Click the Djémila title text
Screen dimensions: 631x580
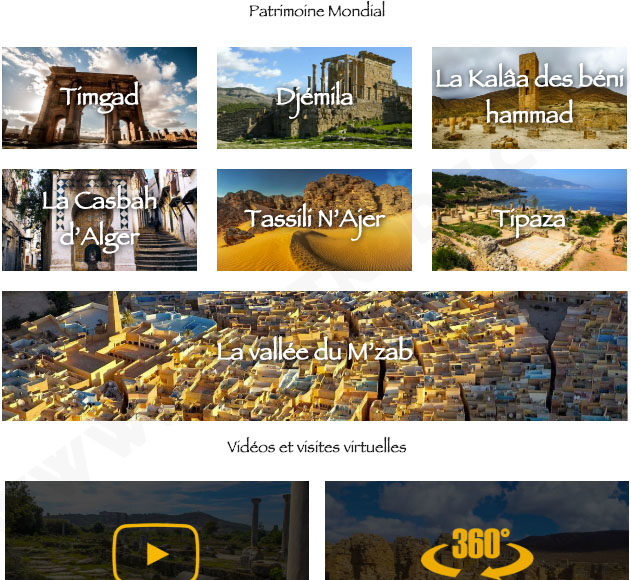[314, 101]
